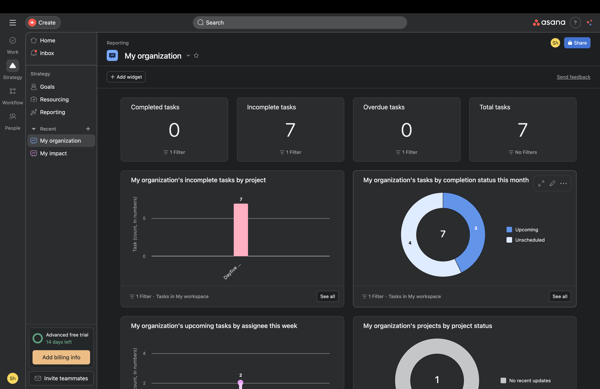Open more options on completion status chart
Image resolution: width=600 pixels, height=389 pixels.
click(x=564, y=184)
